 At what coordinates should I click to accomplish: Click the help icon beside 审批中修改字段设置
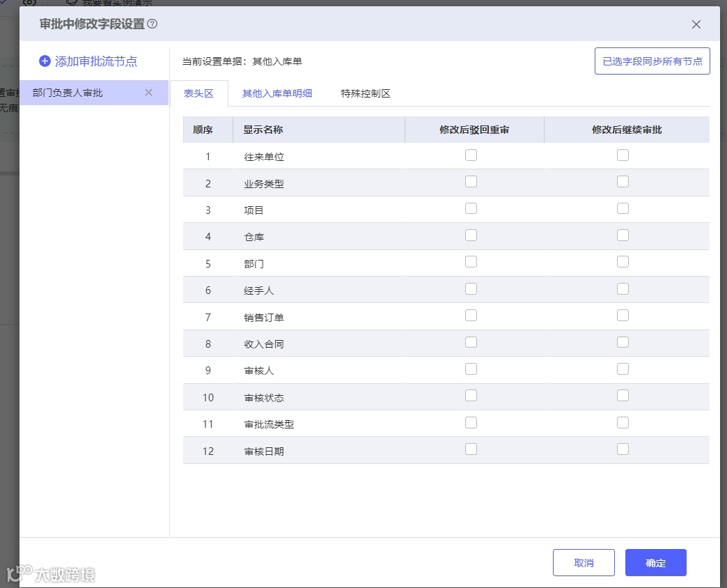click(x=152, y=24)
